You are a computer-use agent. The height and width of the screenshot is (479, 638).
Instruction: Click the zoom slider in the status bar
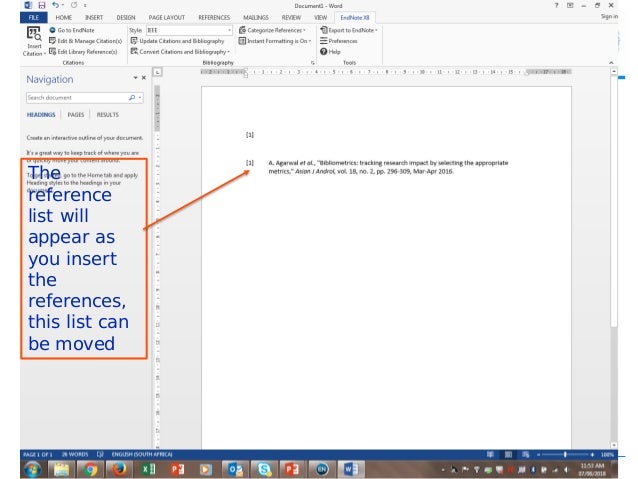[x=566, y=454]
